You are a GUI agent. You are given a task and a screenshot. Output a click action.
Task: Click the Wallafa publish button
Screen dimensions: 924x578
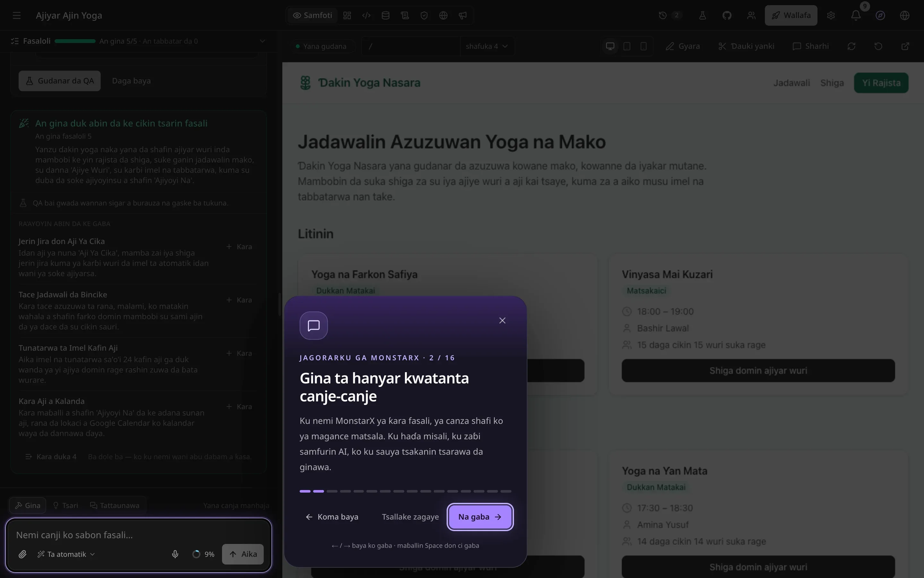[791, 15]
